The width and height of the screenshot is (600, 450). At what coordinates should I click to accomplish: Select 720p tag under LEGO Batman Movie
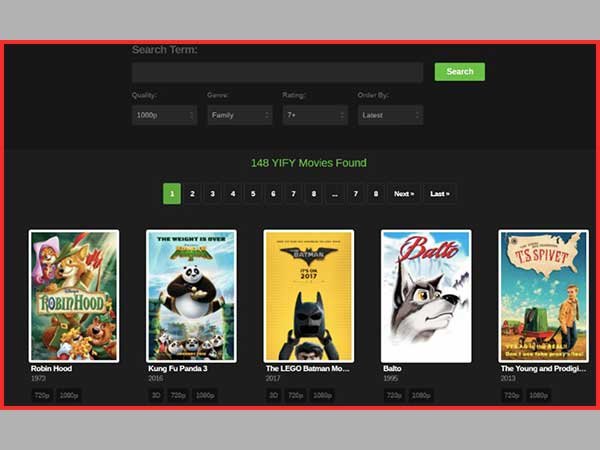(295, 395)
